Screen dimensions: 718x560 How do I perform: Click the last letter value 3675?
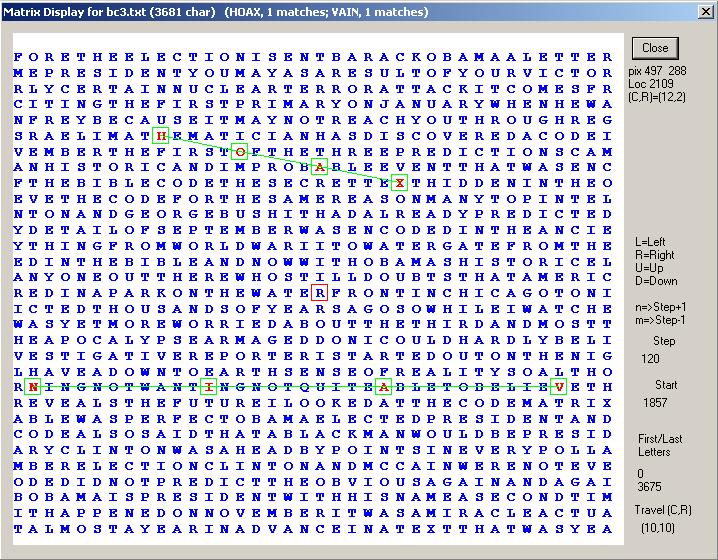649,487
